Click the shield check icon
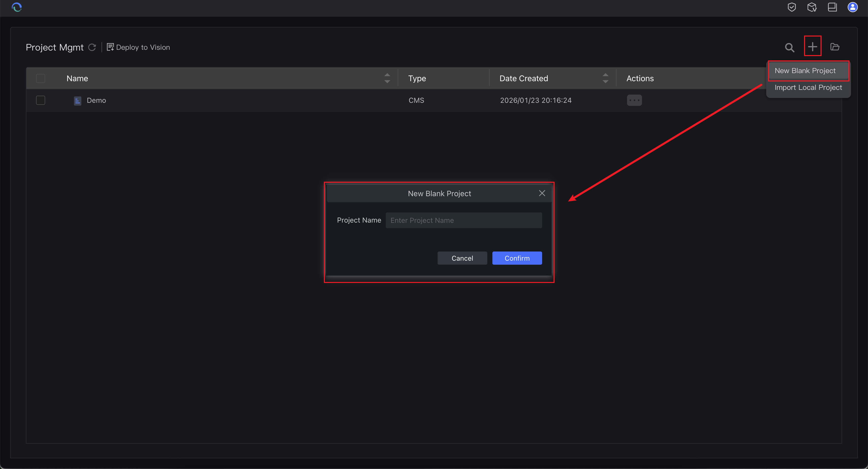 click(792, 7)
